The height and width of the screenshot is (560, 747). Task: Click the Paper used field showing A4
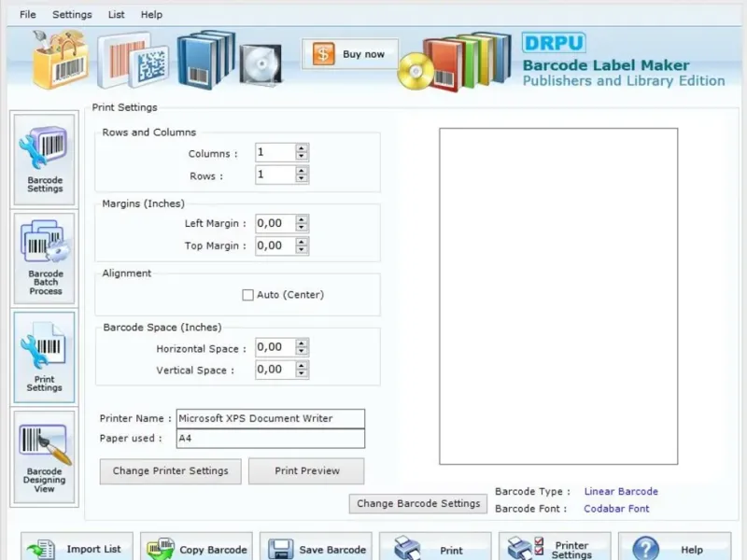(x=271, y=439)
